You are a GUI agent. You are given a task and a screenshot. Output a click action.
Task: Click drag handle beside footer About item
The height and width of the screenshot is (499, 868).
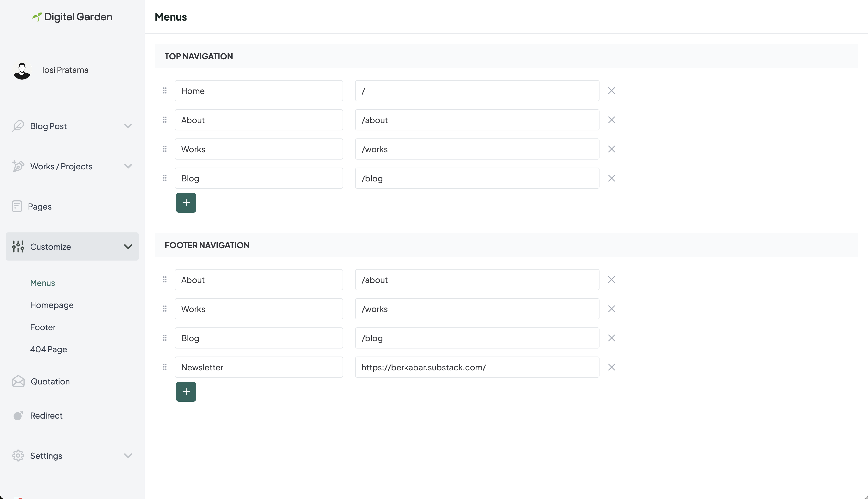165,280
